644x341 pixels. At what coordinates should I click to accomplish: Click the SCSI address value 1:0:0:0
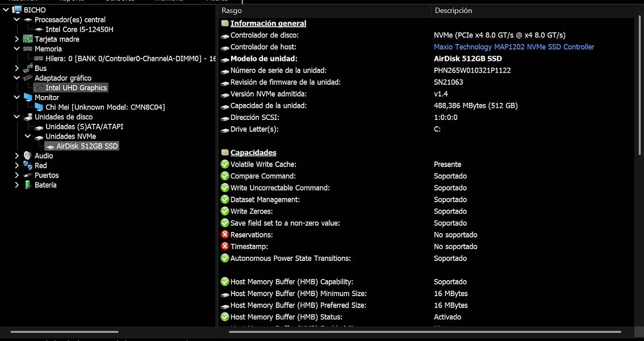[x=446, y=118]
